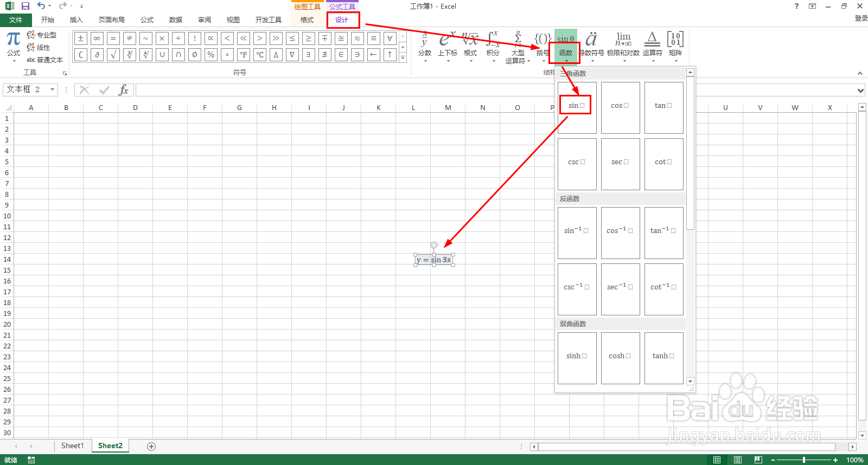Open Excel help question mark
868x465 pixels.
[796, 6]
